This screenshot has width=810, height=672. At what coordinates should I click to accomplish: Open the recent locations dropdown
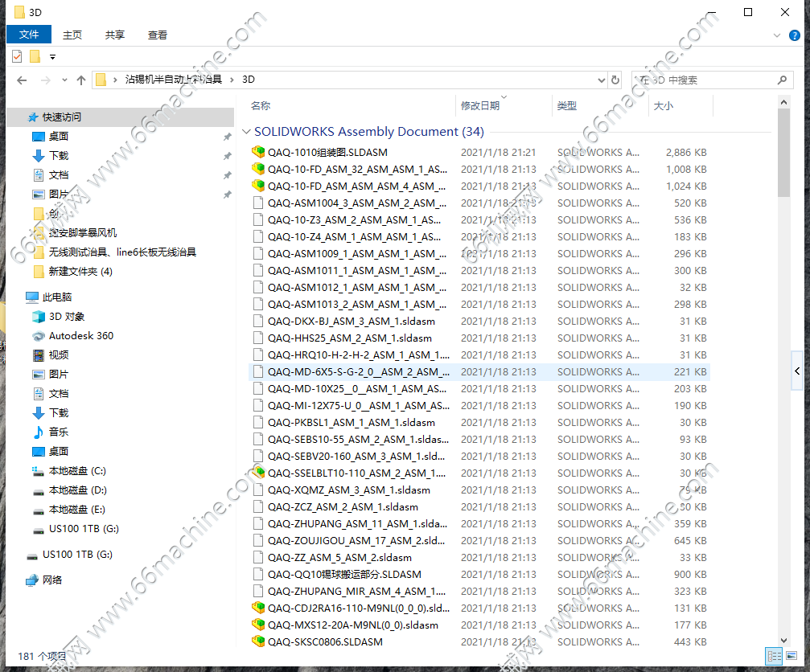64,80
